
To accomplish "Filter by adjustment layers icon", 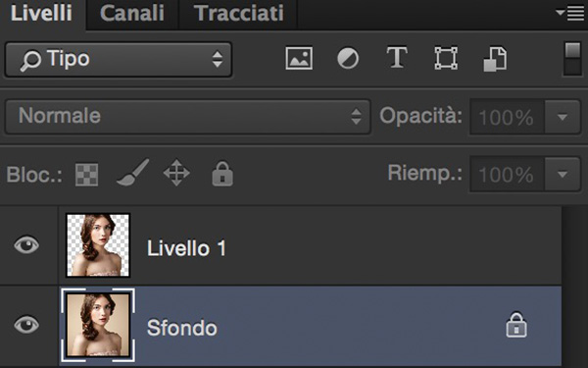I will pos(348,58).
